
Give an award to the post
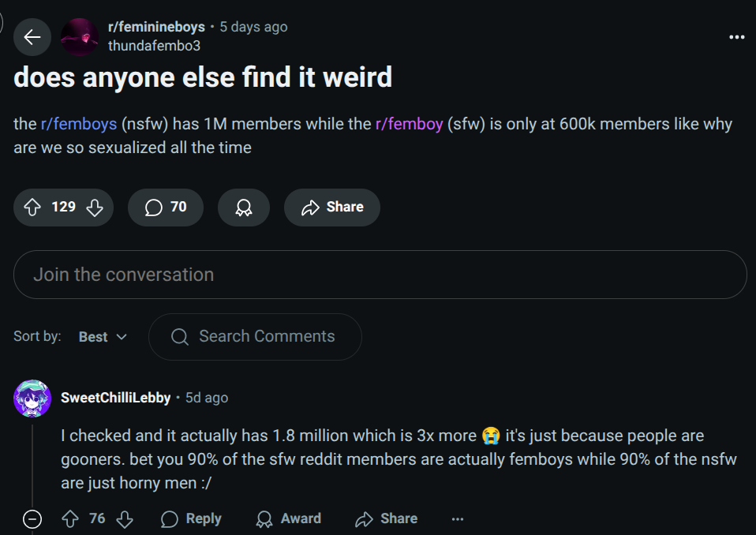click(x=244, y=208)
